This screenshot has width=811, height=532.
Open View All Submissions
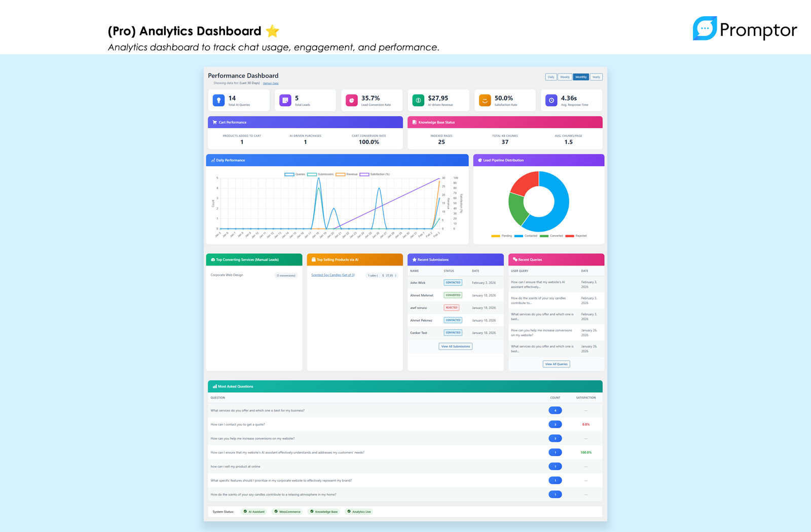point(455,347)
